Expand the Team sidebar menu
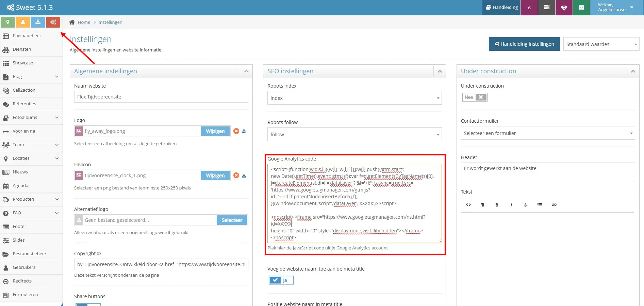Image resolution: width=644 pixels, height=306 pixels. point(31,145)
